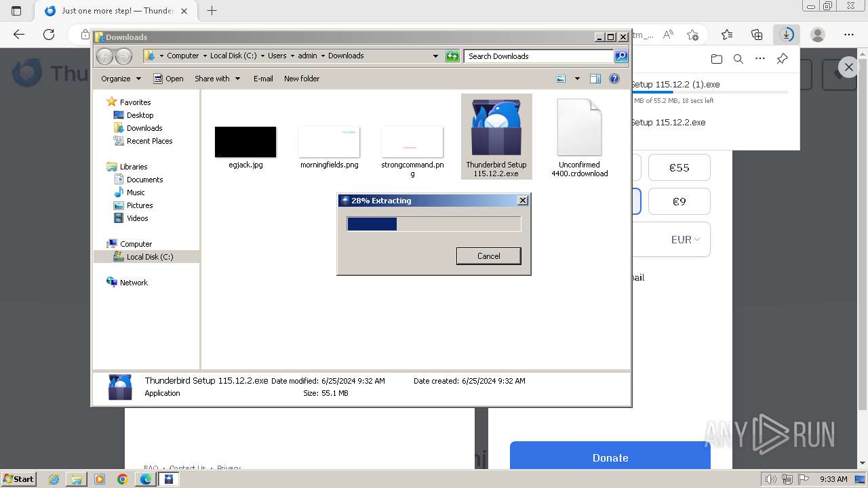Open the Organize menu

click(x=121, y=79)
